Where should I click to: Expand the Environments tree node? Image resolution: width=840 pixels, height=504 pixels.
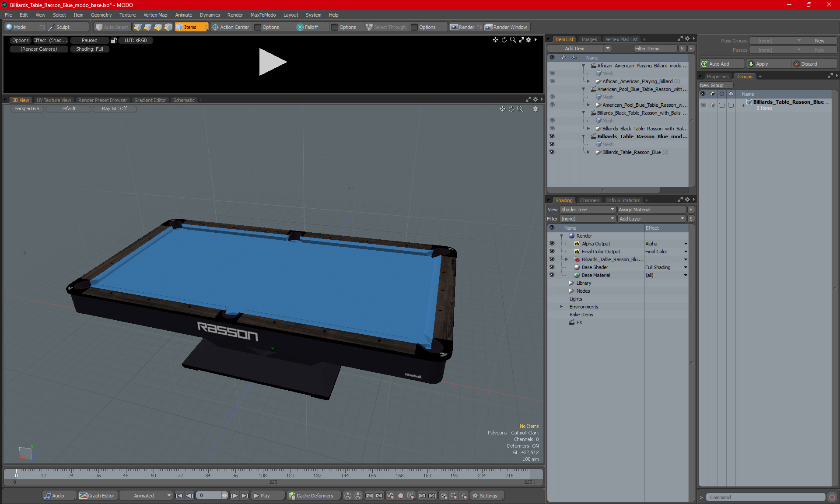click(561, 307)
